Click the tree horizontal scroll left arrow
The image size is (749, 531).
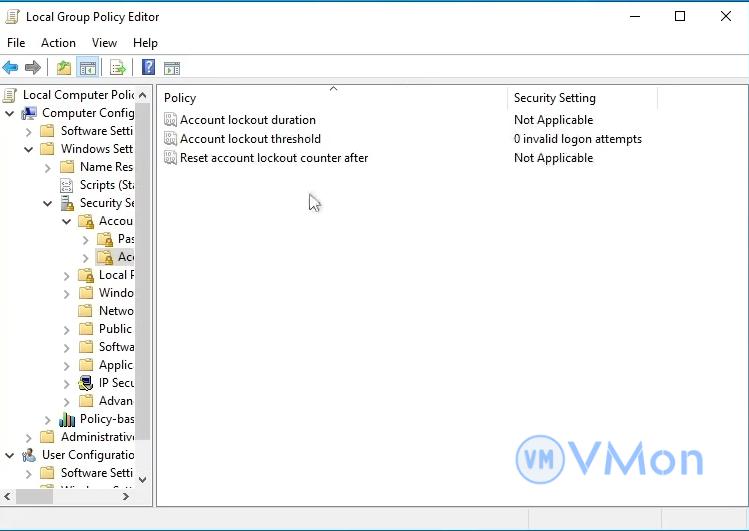(7, 497)
